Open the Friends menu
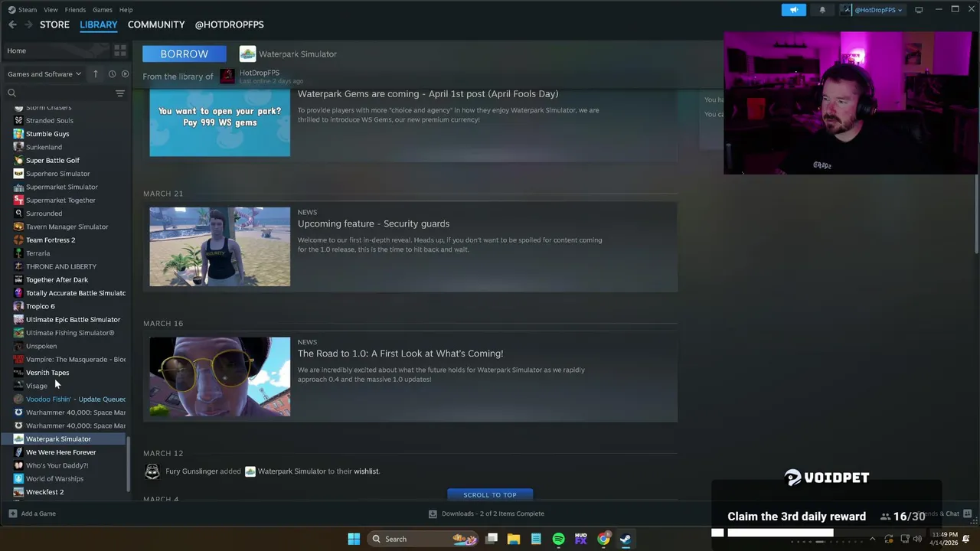 coord(75,10)
